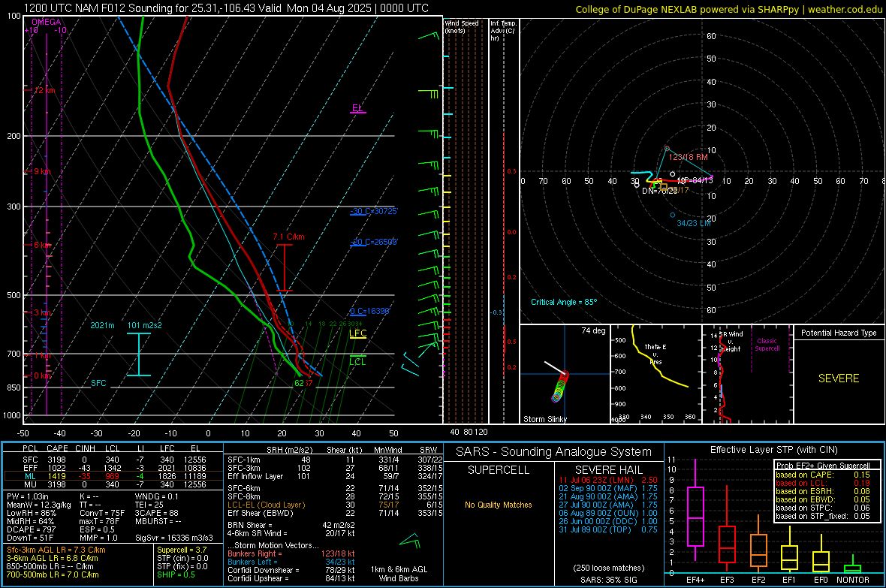The width and height of the screenshot is (886, 588).
Task: Click the 2021m inflow layer label
Action: 102,326
